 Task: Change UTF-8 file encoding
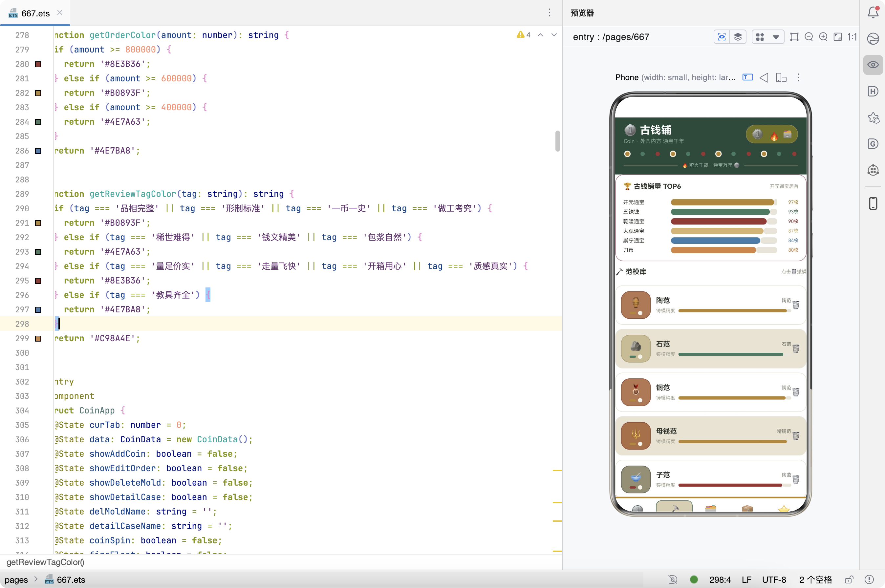[774, 580]
